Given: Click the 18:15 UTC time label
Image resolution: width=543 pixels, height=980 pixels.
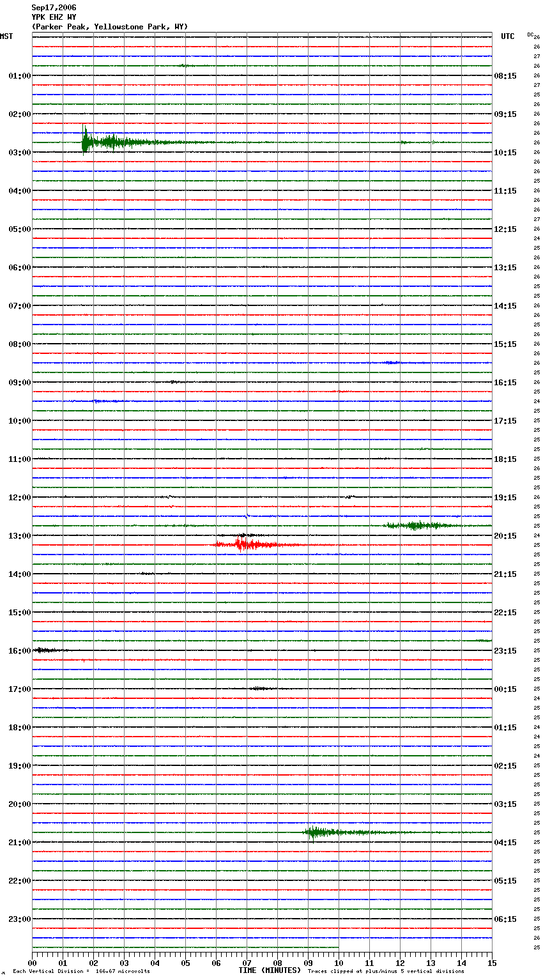Looking at the screenshot, I should [x=505, y=459].
